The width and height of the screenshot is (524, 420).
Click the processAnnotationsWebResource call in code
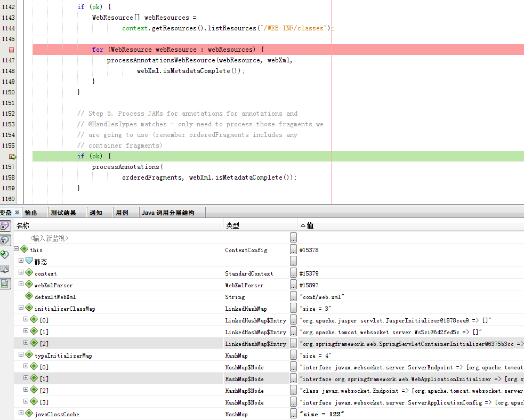click(x=161, y=60)
